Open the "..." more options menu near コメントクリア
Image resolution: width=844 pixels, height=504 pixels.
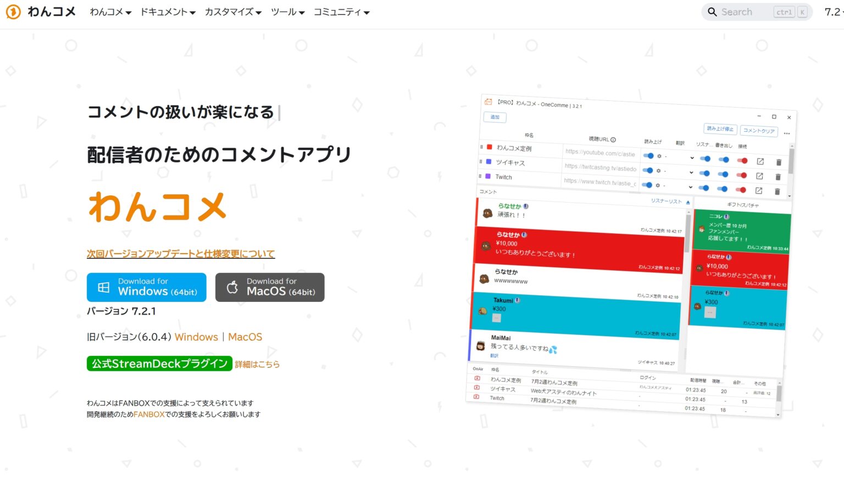tap(786, 133)
